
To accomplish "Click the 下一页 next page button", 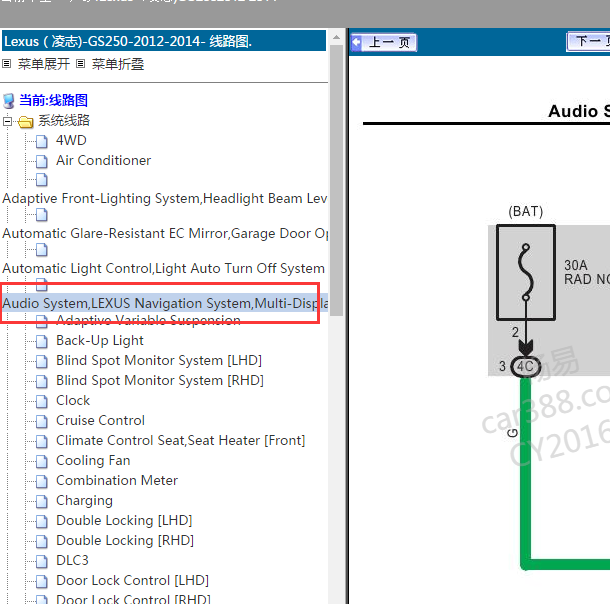I will (x=588, y=42).
